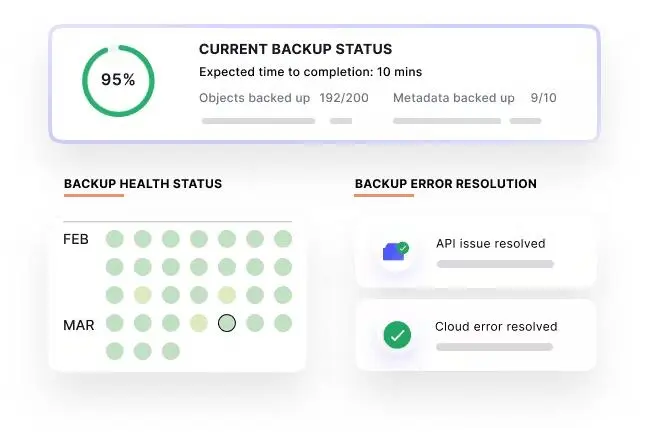Click the blue API issue folder icon
649x444 pixels.
(396, 251)
